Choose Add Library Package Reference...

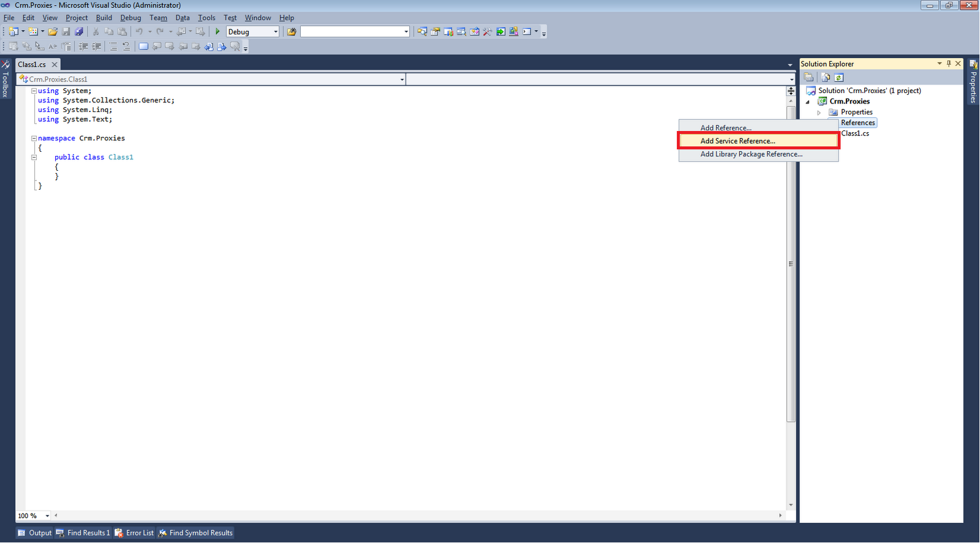(758, 154)
